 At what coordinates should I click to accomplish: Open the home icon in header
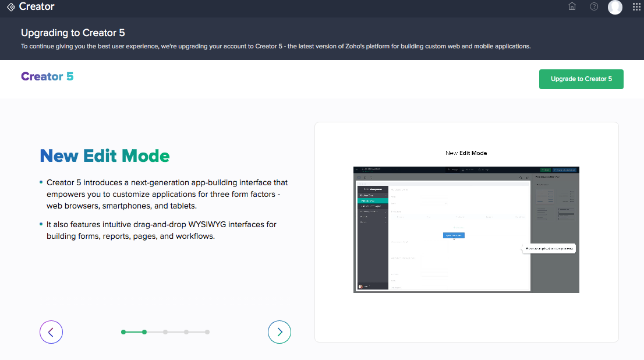pyautogui.click(x=572, y=6)
